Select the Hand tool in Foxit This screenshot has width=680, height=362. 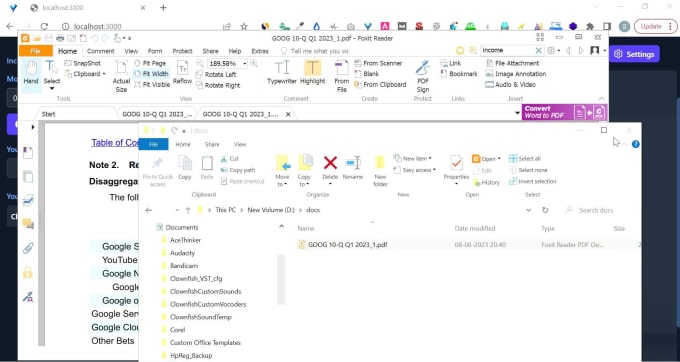(31, 72)
